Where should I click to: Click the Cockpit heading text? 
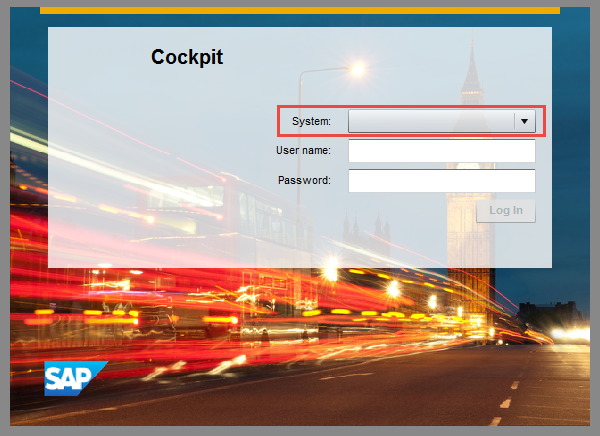tap(187, 57)
